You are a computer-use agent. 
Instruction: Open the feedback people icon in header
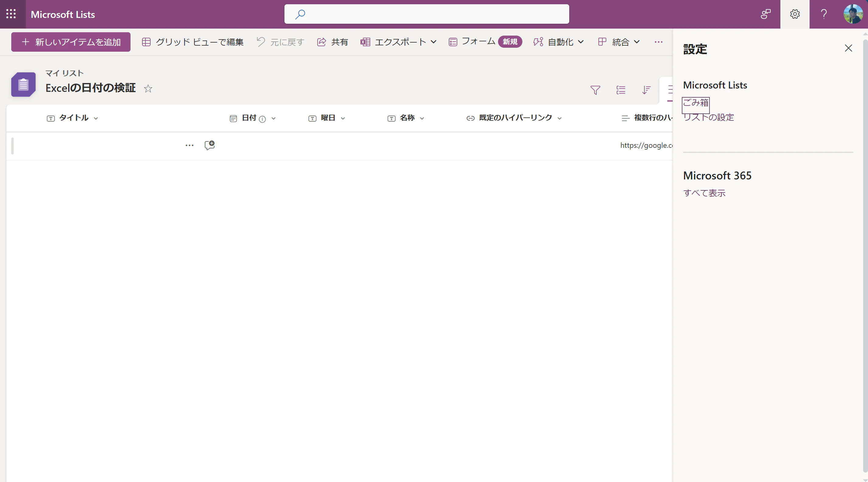point(765,14)
